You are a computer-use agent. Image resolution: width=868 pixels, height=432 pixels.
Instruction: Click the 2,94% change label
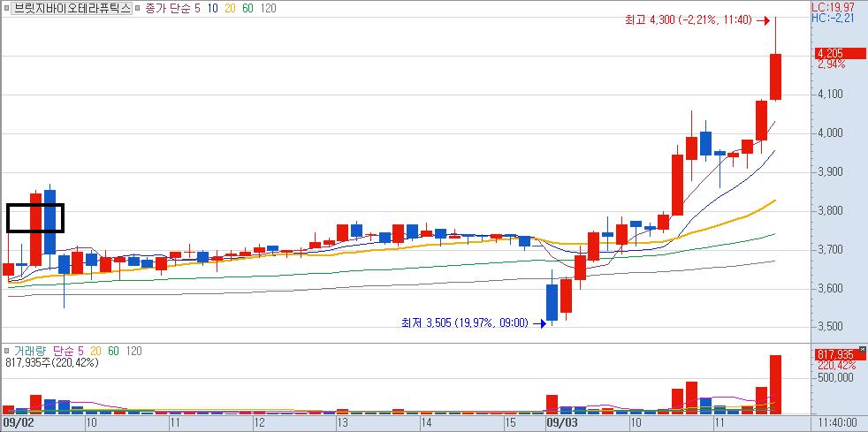click(x=832, y=64)
